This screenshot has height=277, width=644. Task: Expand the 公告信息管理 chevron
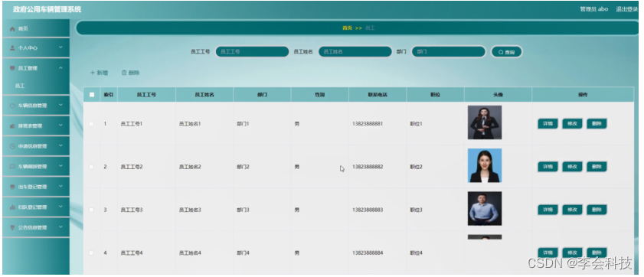pos(60,227)
